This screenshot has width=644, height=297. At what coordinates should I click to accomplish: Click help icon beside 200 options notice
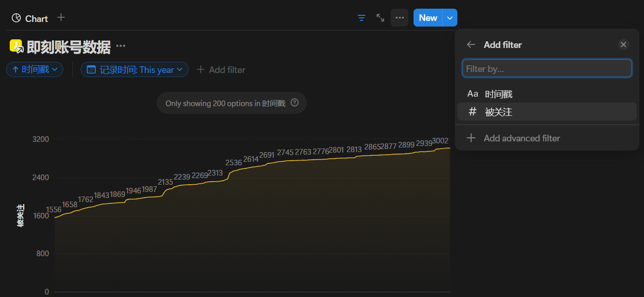coord(294,103)
